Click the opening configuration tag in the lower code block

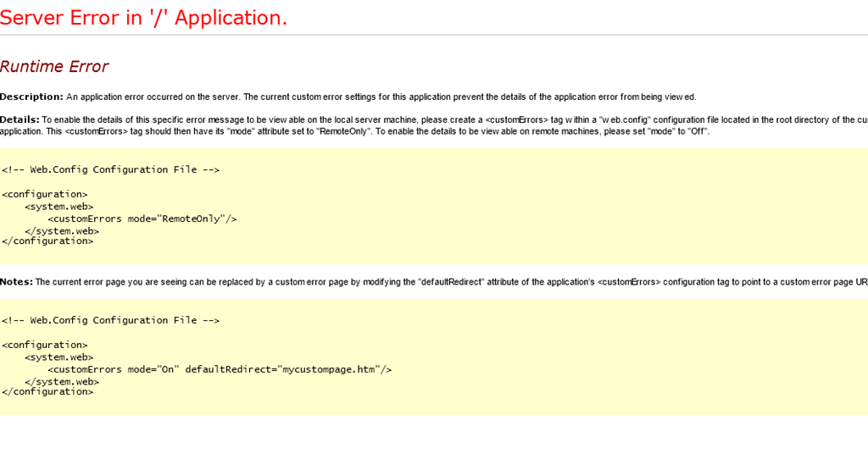click(44, 345)
